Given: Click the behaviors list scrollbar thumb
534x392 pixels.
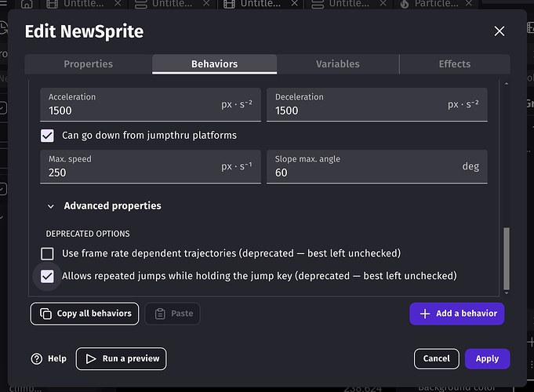Looking at the screenshot, I should [x=507, y=259].
